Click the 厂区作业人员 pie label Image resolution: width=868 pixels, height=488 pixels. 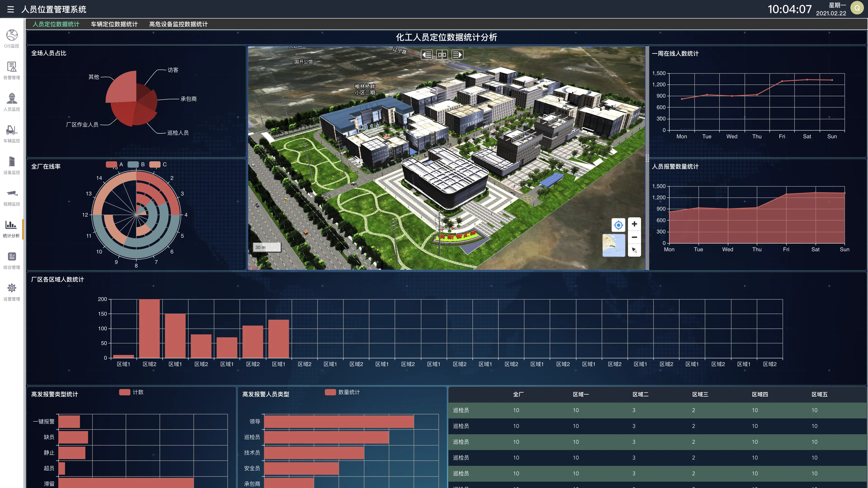pyautogui.click(x=82, y=125)
